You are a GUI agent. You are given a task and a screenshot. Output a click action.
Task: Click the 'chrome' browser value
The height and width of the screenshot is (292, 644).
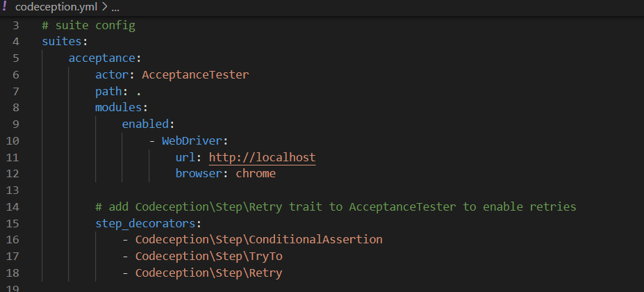click(256, 174)
